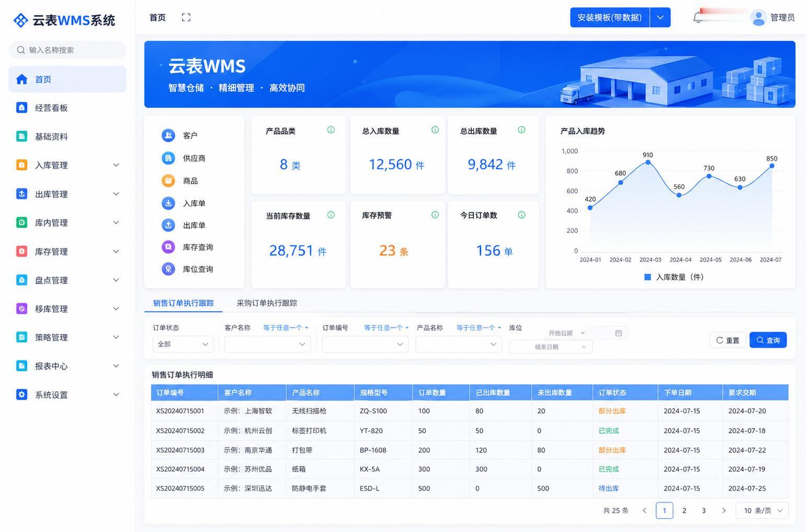The image size is (806, 532).
Task: Click the 客户 shortcut icon
Action: click(168, 135)
